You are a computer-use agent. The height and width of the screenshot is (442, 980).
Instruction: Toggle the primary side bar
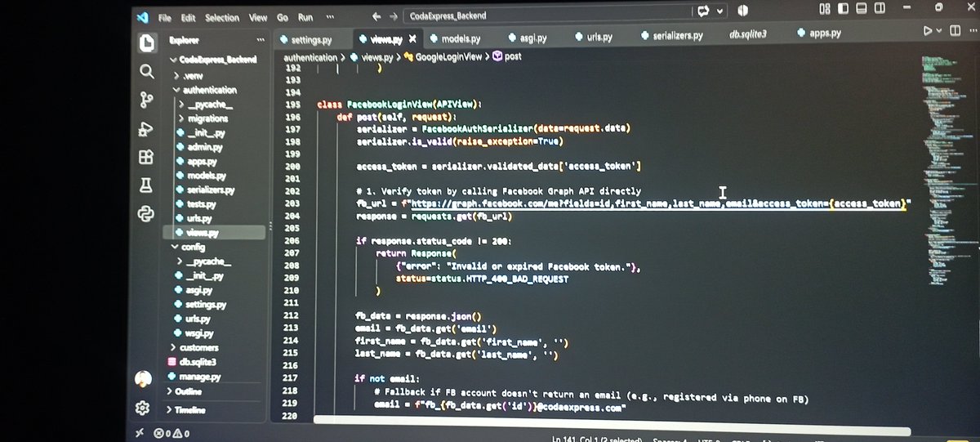(843, 8)
